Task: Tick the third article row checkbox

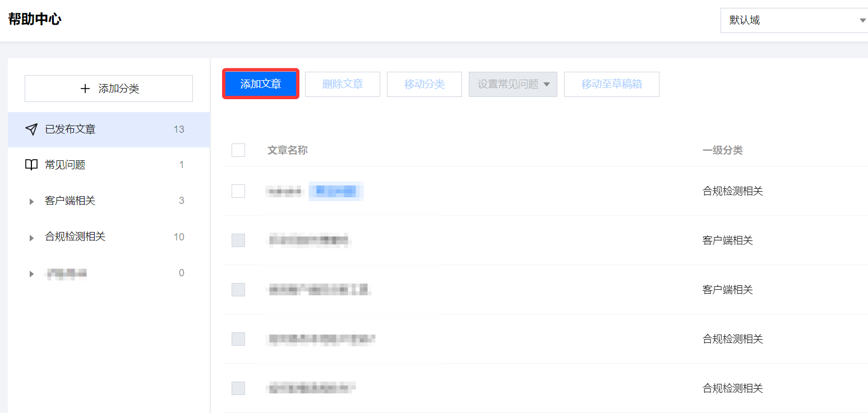Action: (238, 290)
